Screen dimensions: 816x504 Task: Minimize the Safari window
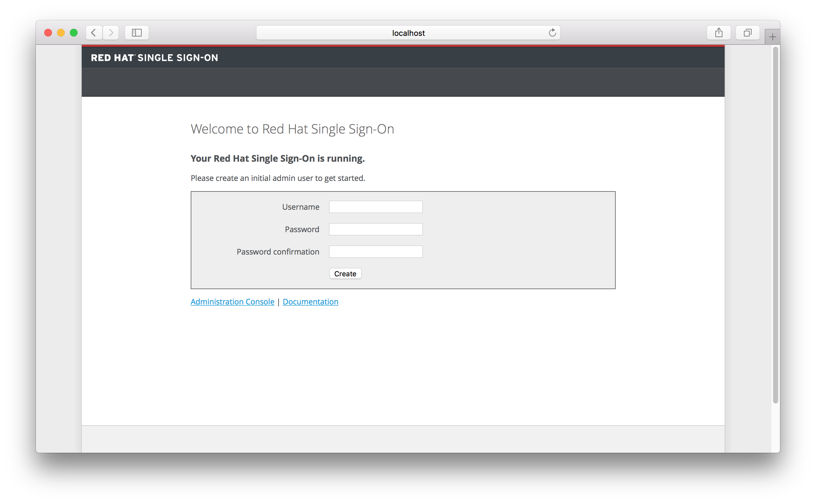click(61, 33)
